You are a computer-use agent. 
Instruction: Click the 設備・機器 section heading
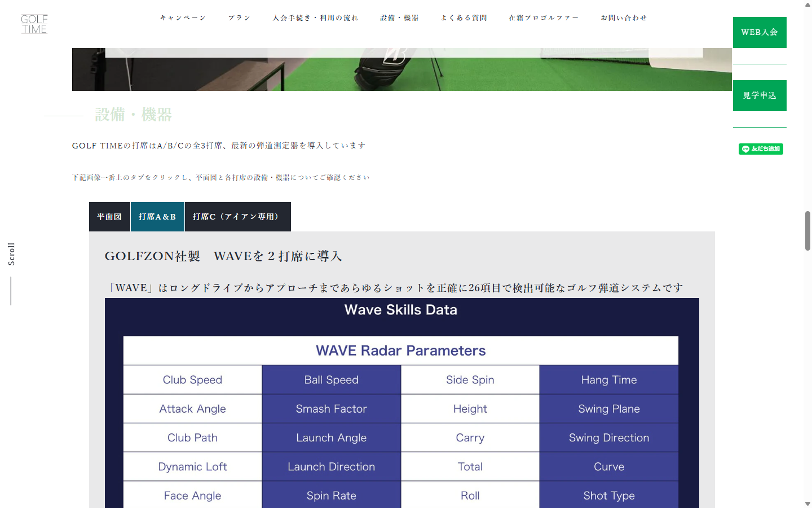[133, 115]
